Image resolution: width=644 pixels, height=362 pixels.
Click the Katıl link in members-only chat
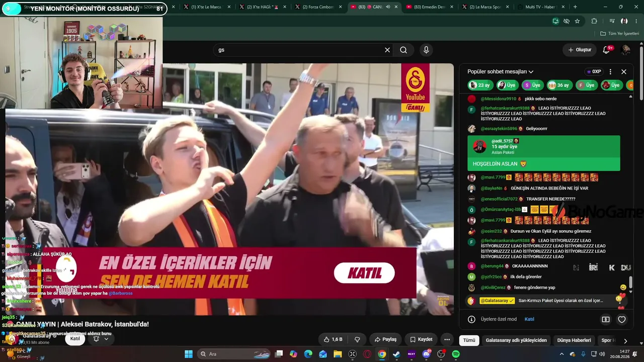pyautogui.click(x=529, y=319)
